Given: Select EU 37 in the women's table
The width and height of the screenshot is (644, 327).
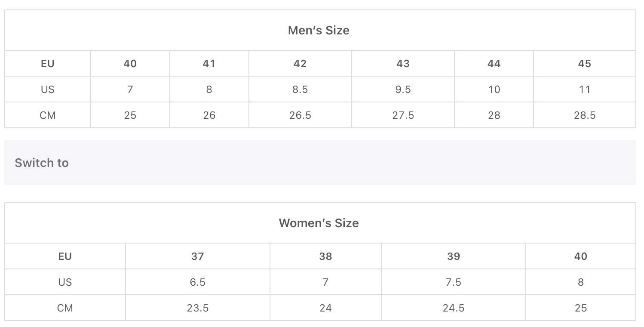Looking at the screenshot, I should point(198,256).
